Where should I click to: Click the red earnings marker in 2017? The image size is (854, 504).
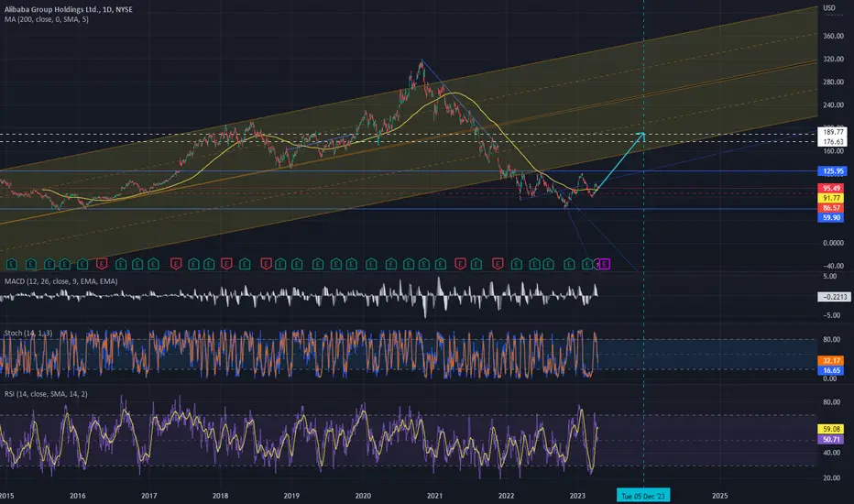(x=175, y=264)
